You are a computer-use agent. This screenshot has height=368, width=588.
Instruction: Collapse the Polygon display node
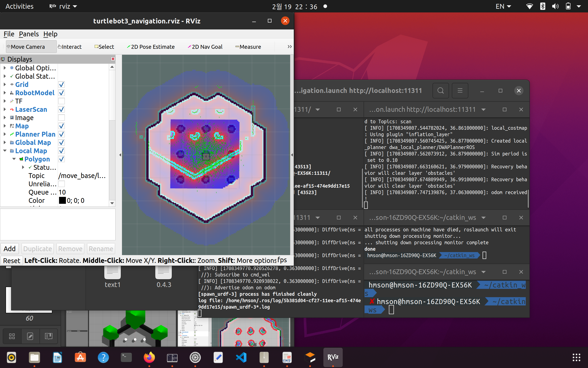click(x=14, y=159)
